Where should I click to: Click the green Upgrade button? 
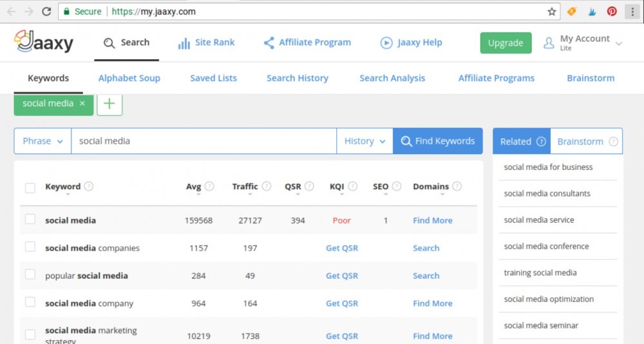click(x=506, y=43)
